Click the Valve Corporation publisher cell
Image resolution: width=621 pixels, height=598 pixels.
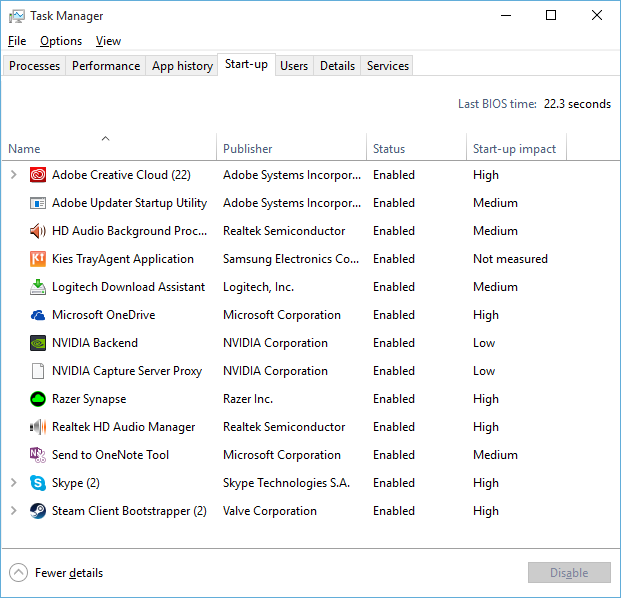pyautogui.click(x=270, y=511)
